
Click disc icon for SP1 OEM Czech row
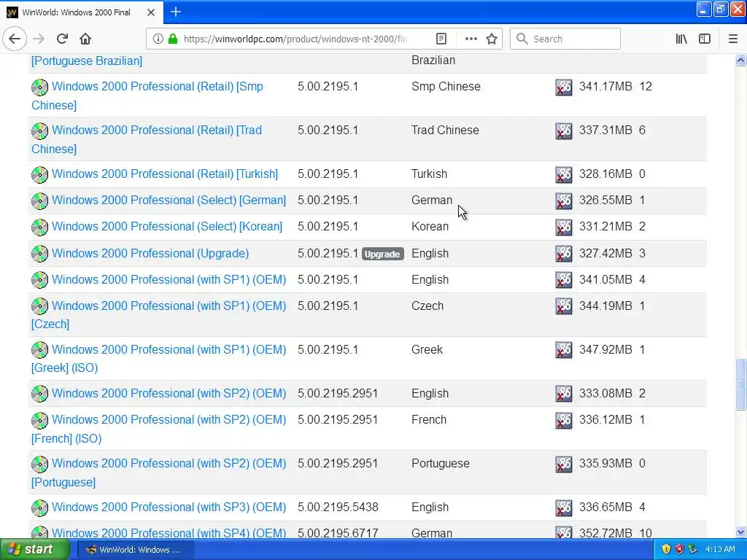coord(39,306)
